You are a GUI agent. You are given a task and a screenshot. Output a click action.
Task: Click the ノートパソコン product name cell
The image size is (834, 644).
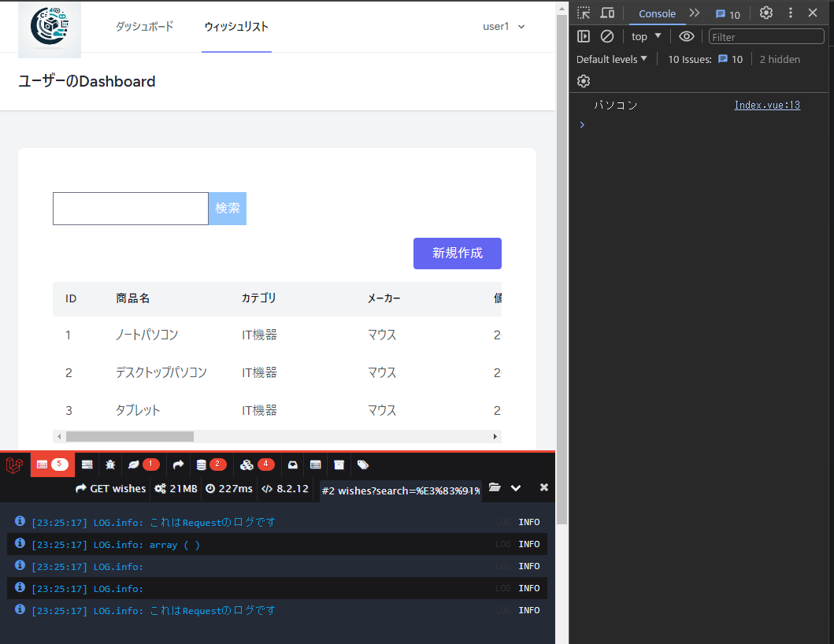[146, 335]
